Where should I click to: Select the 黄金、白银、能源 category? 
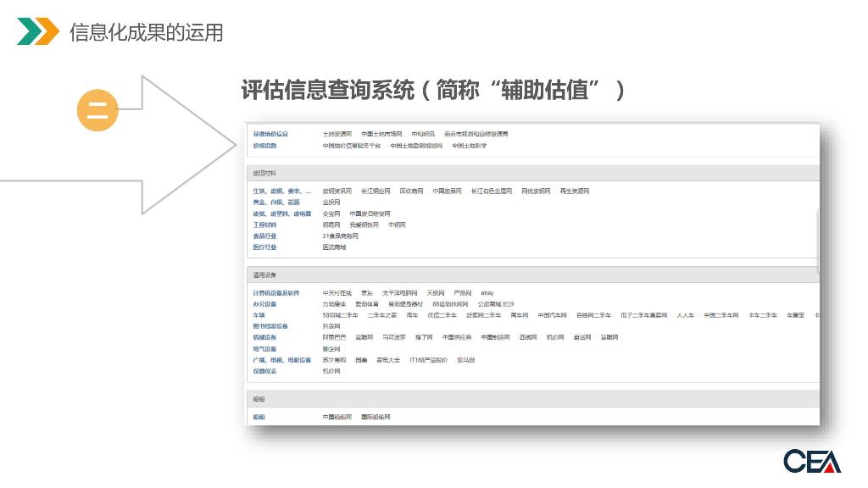click(276, 202)
